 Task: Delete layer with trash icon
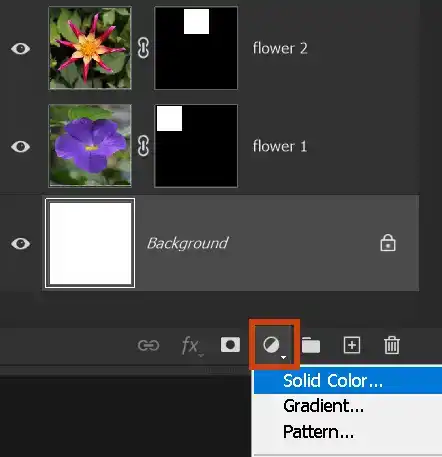point(392,345)
